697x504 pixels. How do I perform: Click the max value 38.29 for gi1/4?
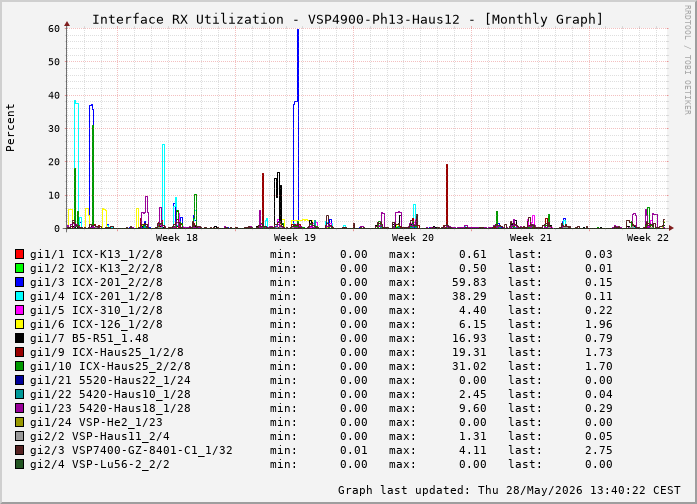point(469,296)
